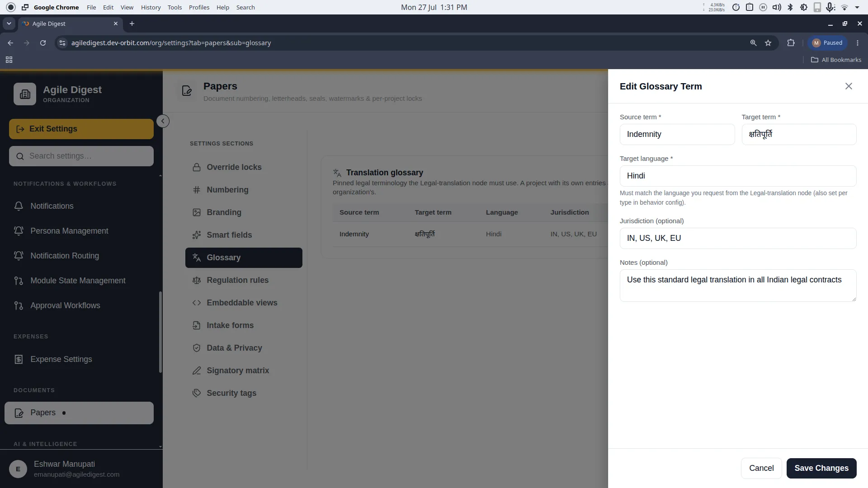Click Exit Settings button
The image size is (868, 488).
81,129
